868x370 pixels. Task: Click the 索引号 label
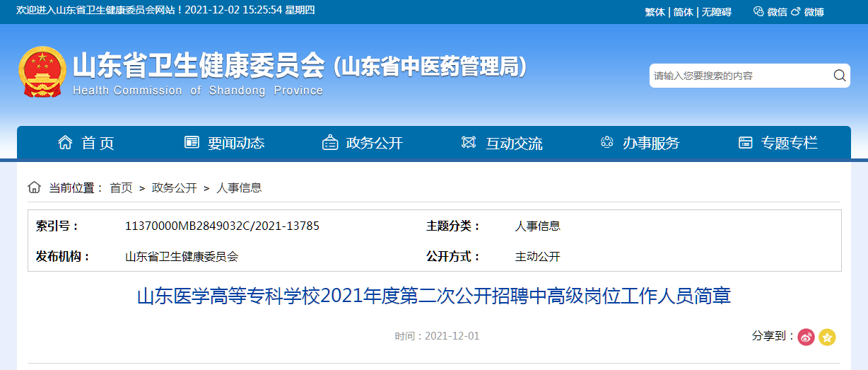(57, 226)
